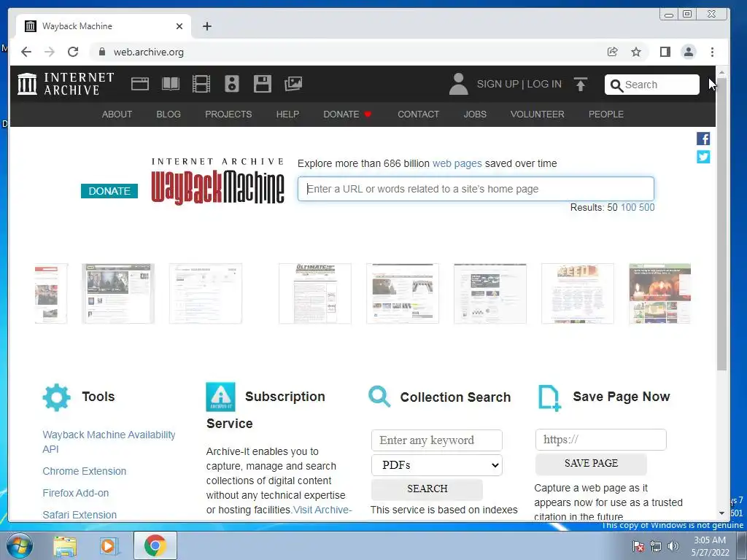Click the Collection Search magnifier icon
The height and width of the screenshot is (560, 747).
379,397
